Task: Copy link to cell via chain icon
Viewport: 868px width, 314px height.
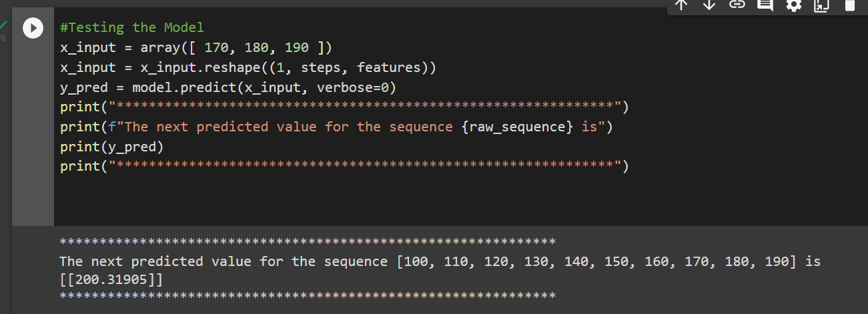Action: pos(737,5)
